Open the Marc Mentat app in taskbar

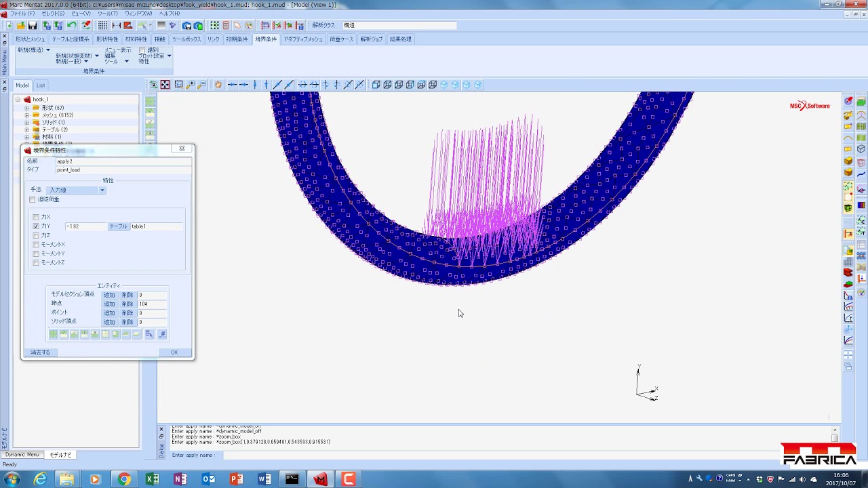point(320,479)
